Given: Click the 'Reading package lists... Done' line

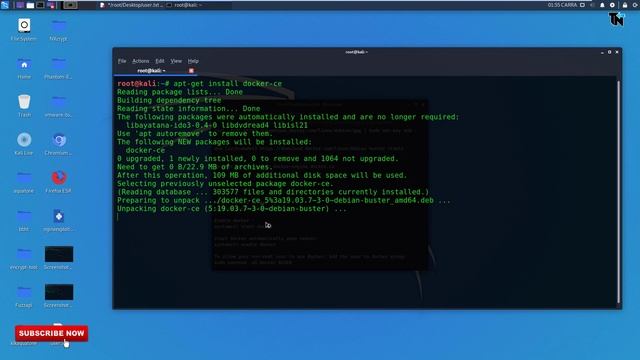Looking at the screenshot, I should (x=180, y=92).
